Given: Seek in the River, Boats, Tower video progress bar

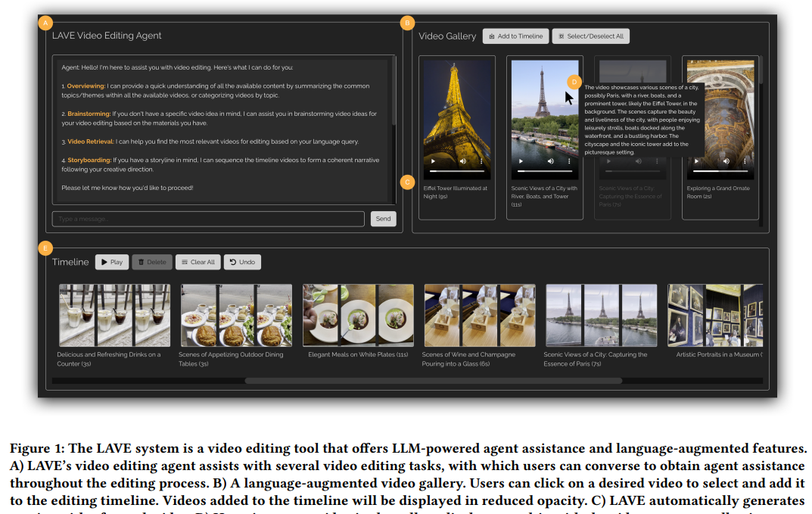Looking at the screenshot, I should (x=545, y=170).
